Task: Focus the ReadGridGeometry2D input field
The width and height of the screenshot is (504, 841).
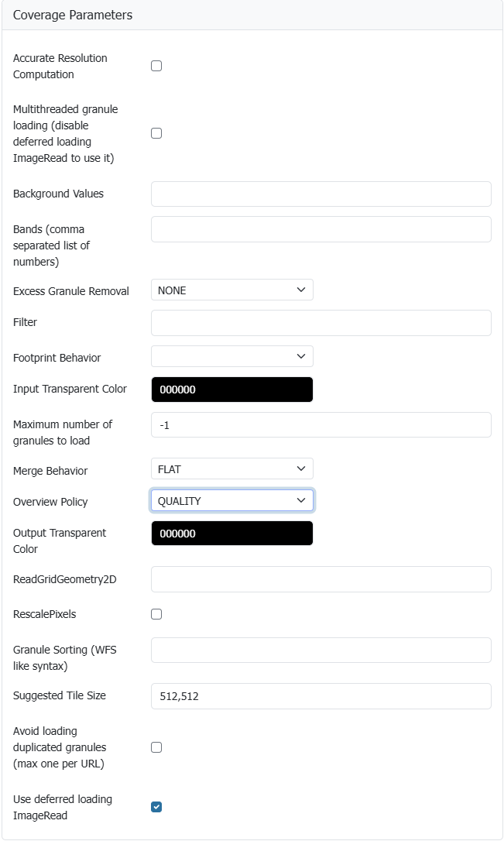Action: click(321, 579)
